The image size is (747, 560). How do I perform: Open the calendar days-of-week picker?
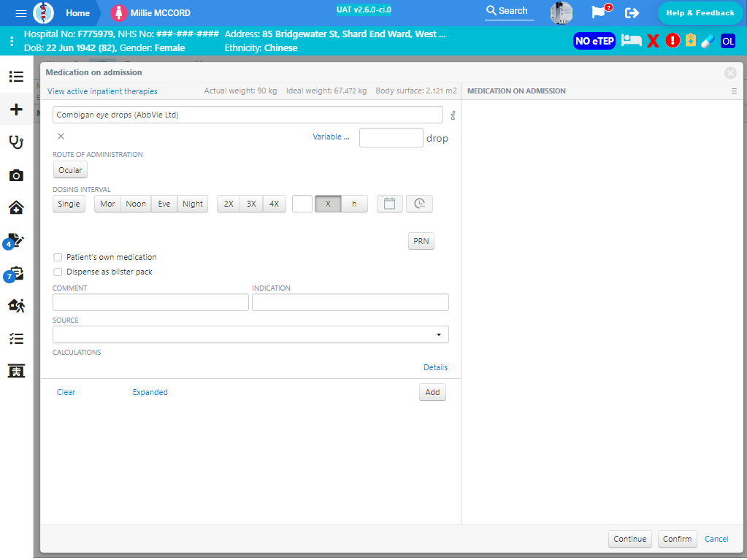click(390, 204)
